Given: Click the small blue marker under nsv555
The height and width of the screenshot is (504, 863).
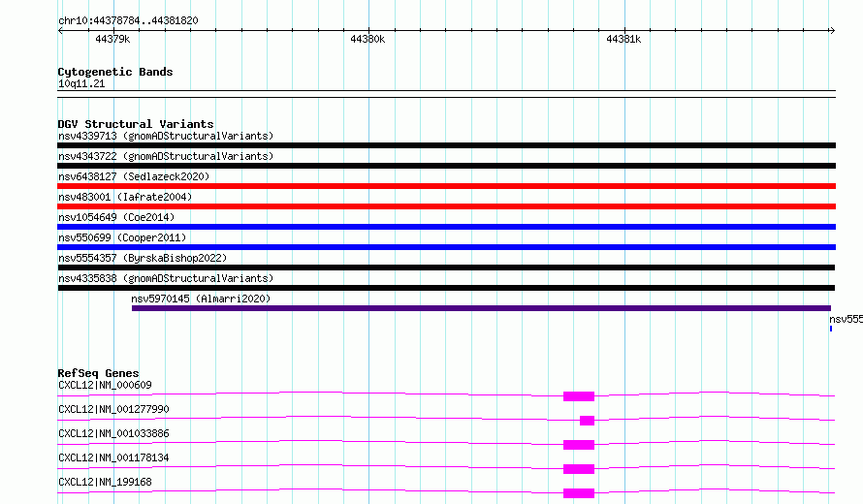Looking at the screenshot, I should click(x=831, y=329).
